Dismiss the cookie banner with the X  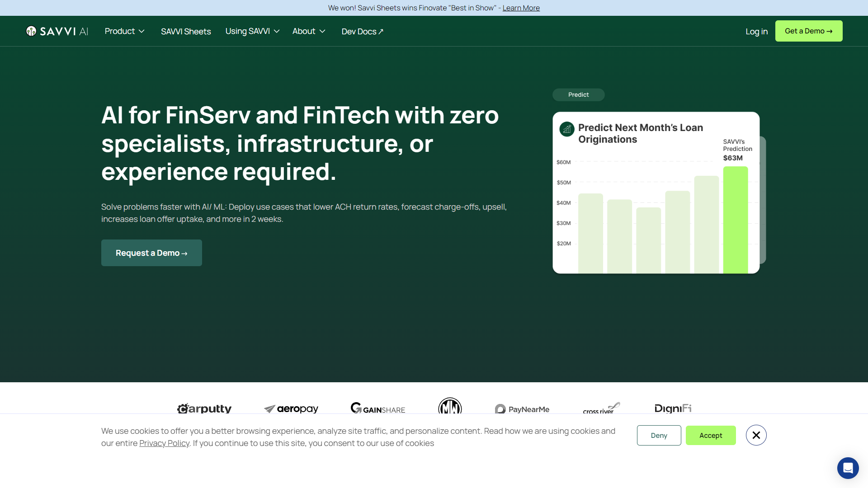pos(756,435)
